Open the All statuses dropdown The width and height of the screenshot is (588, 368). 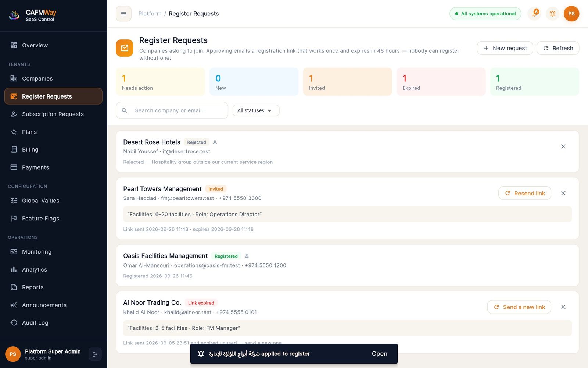256,110
